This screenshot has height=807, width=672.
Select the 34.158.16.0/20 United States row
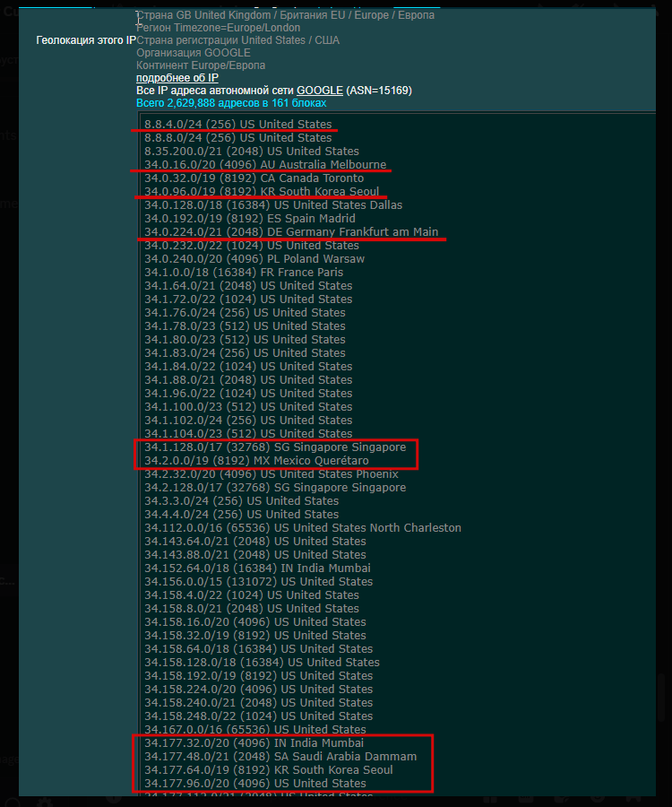click(255, 621)
